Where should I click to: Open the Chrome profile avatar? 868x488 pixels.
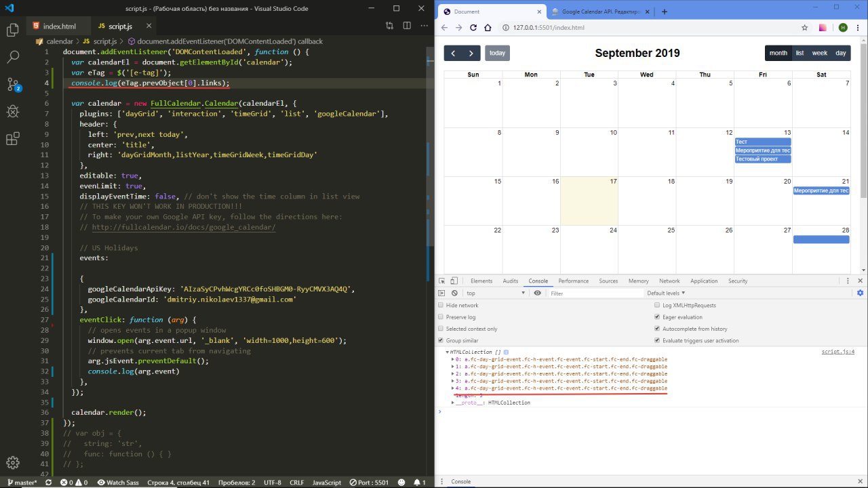point(843,28)
